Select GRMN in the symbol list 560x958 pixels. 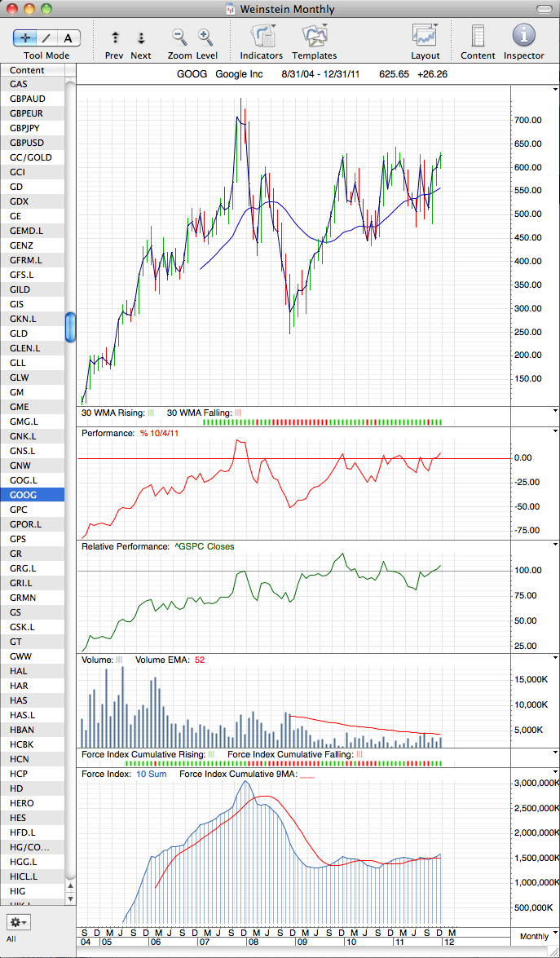pyautogui.click(x=32, y=597)
